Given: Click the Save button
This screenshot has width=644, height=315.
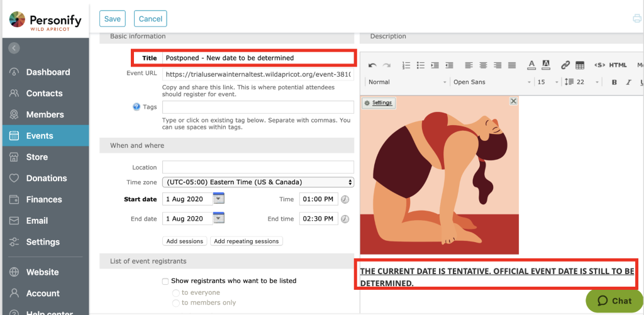Looking at the screenshot, I should coord(112,19).
